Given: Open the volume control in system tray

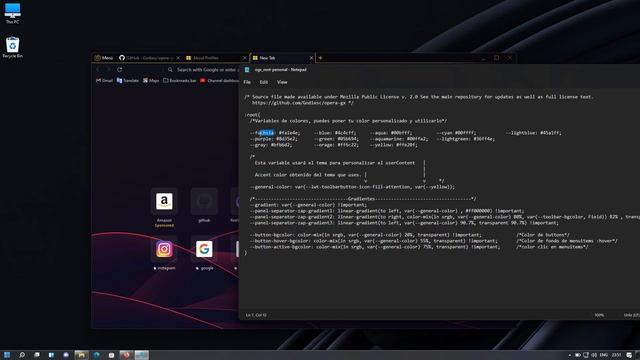Looking at the screenshot, I should (x=594, y=356).
